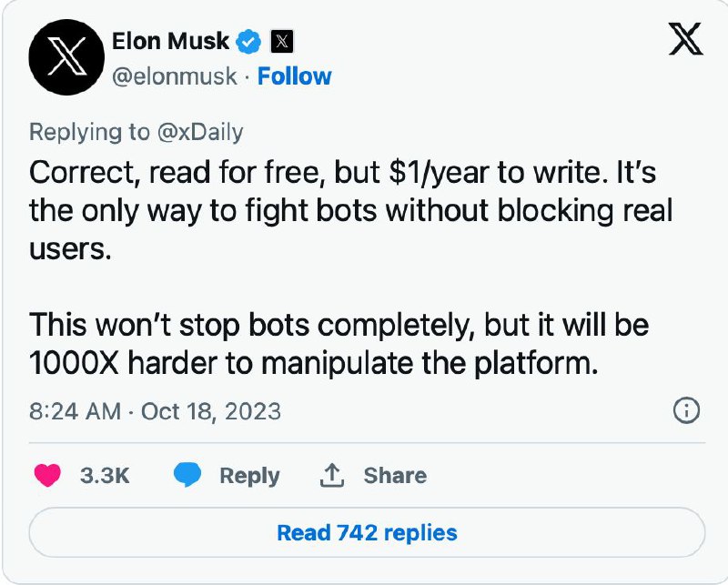Click the blue reply bubble icon
Image resolution: width=728 pixels, height=585 pixels.
tap(187, 476)
